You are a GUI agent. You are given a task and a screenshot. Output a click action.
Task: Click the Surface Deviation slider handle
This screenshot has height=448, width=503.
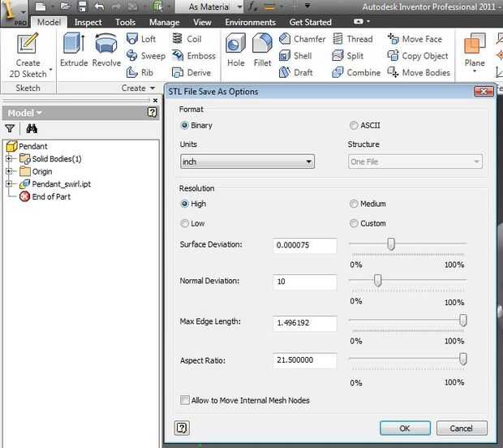pos(391,243)
